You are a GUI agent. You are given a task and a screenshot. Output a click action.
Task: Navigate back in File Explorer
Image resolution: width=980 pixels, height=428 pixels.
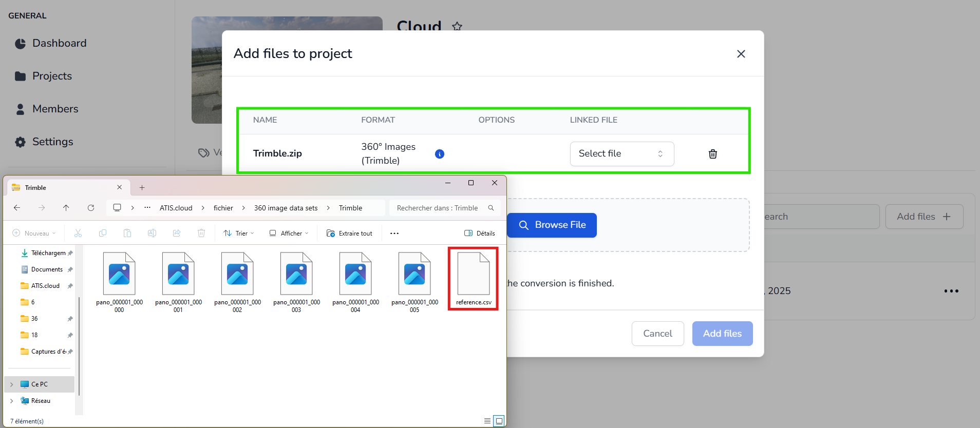coord(17,208)
